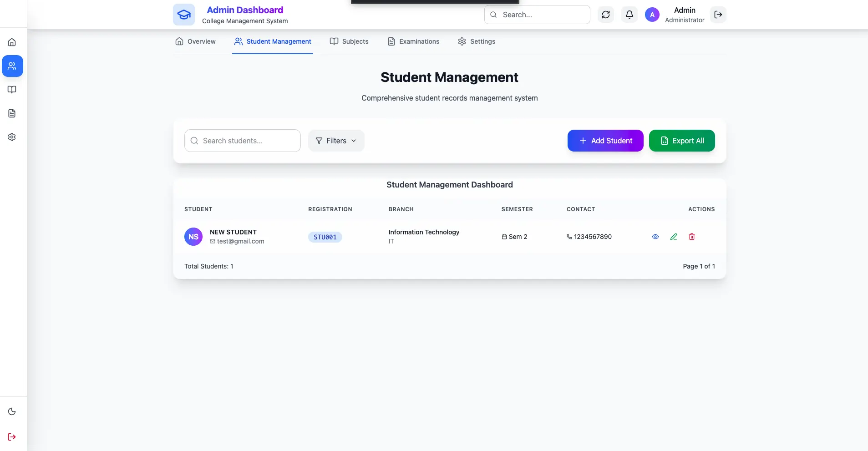Click the refresh icon near the search bar
The image size is (868, 451).
pyautogui.click(x=605, y=15)
